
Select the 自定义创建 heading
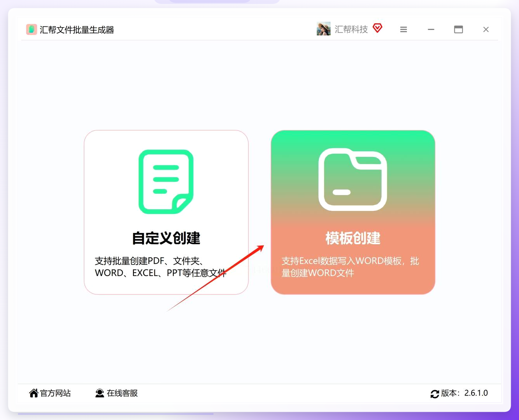[166, 238]
